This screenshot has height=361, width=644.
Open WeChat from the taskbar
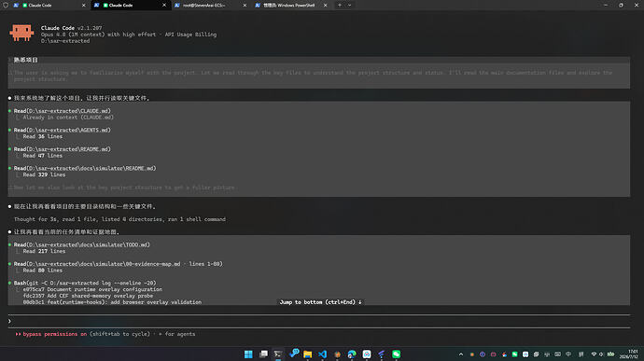tap(397, 354)
